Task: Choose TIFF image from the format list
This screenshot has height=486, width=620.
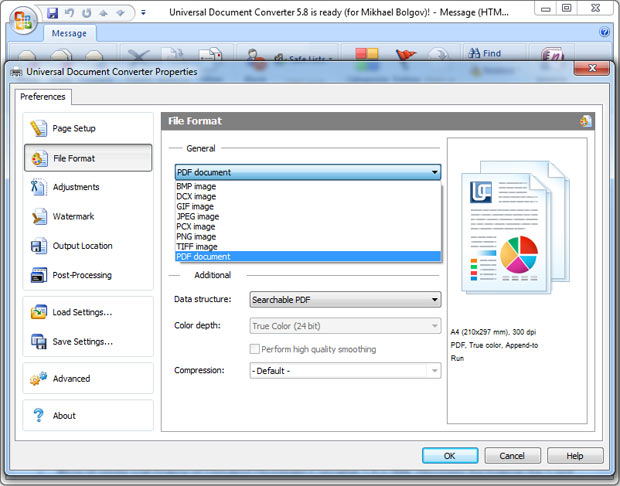Action: pyautogui.click(x=308, y=247)
